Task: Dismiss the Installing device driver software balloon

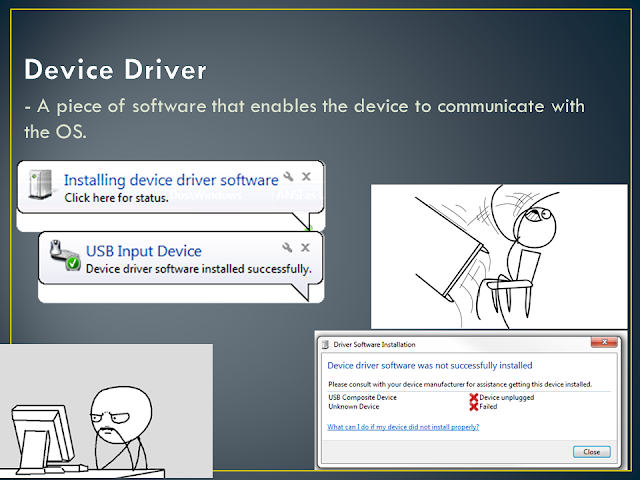Action: point(306,177)
